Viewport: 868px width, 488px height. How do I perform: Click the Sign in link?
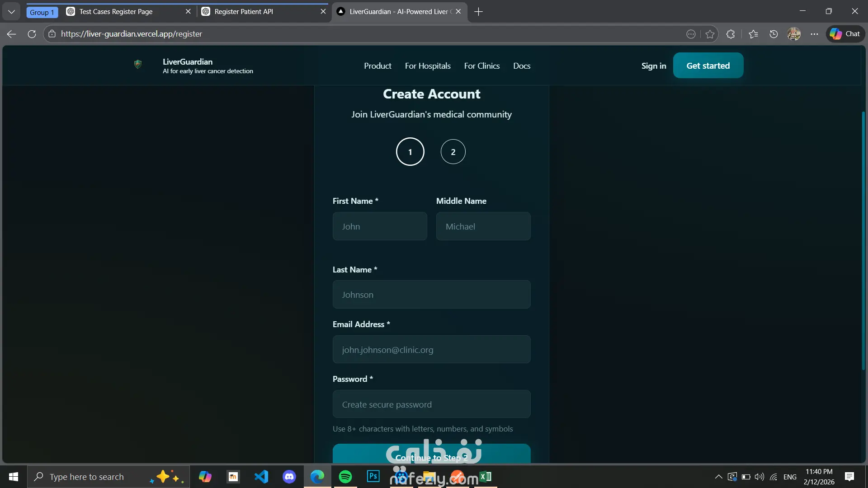coord(653,66)
